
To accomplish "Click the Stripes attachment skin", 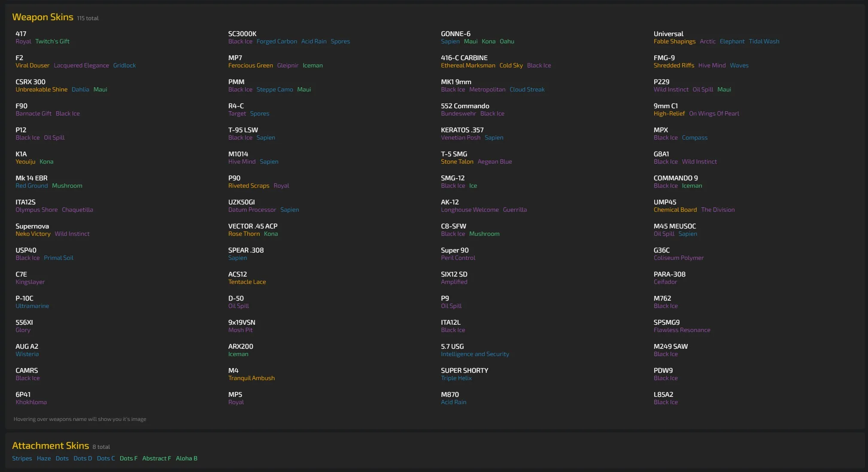I will click(x=21, y=458).
